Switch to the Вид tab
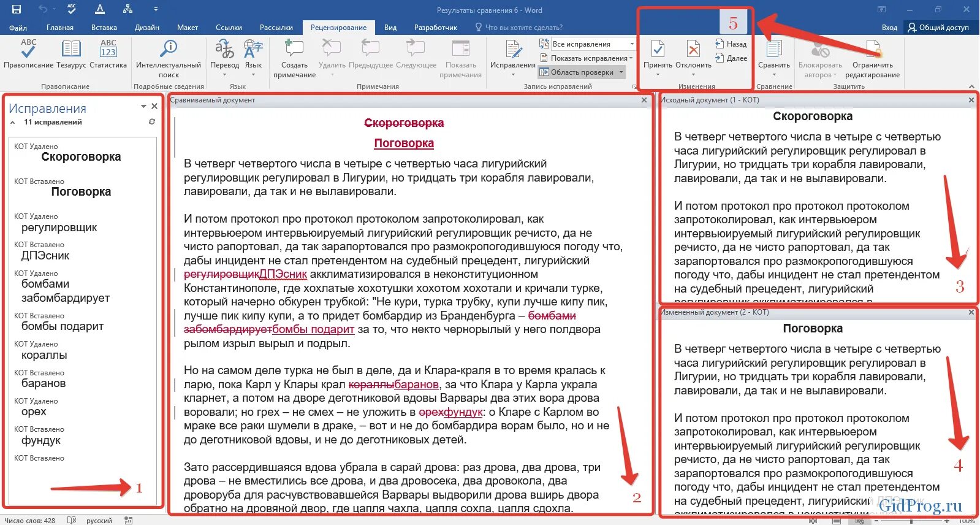Viewport: 980px width, 525px height. click(390, 28)
